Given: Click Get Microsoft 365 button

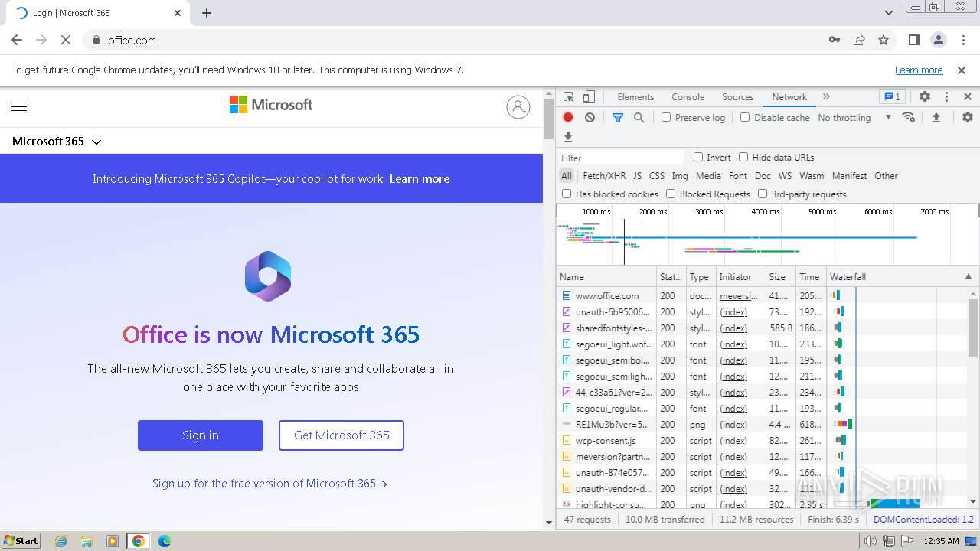Looking at the screenshot, I should click(x=341, y=435).
